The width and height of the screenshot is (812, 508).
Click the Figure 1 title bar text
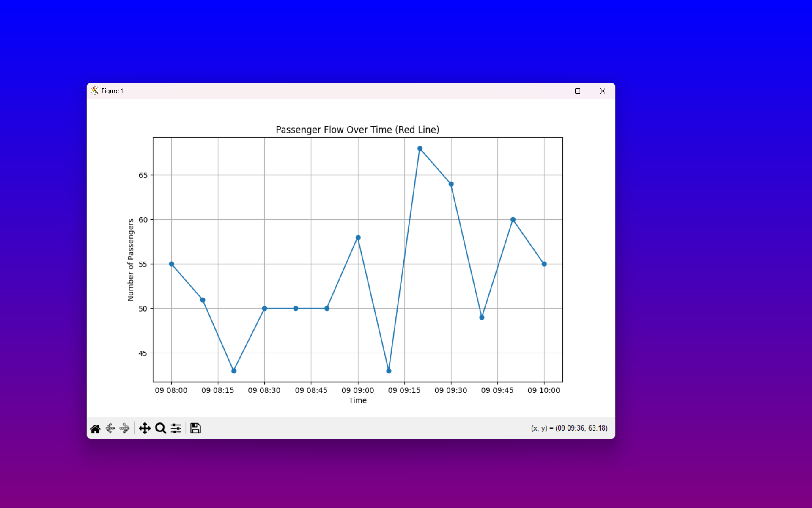coord(112,91)
